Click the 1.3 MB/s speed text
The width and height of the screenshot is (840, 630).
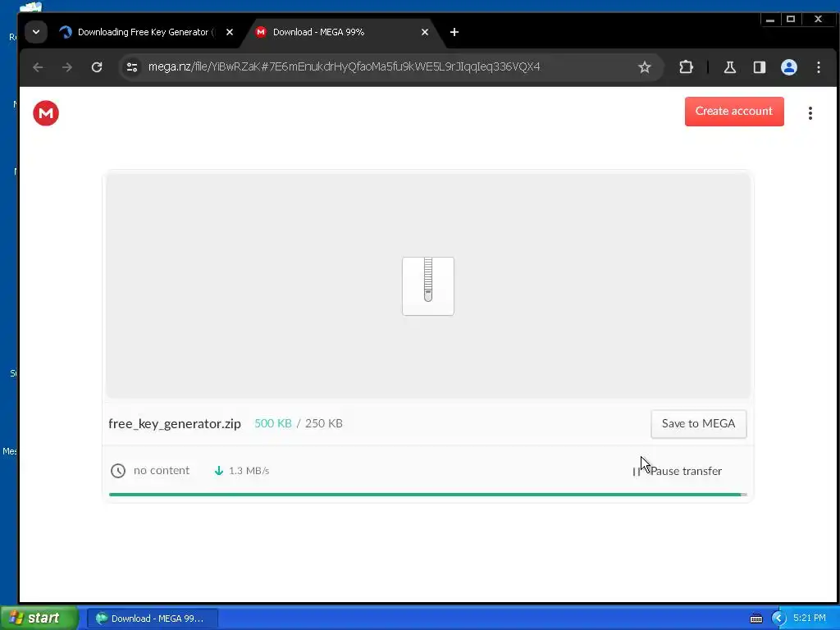[x=249, y=470]
